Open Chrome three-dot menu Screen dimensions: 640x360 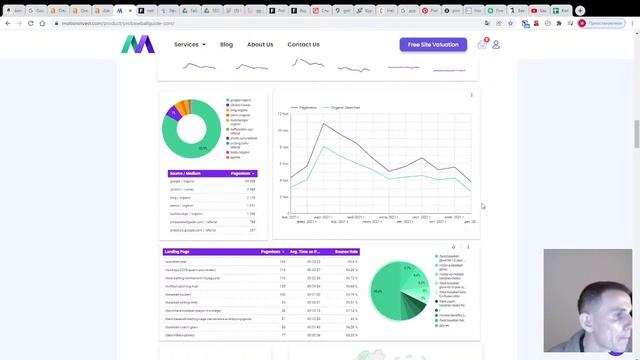coord(632,23)
